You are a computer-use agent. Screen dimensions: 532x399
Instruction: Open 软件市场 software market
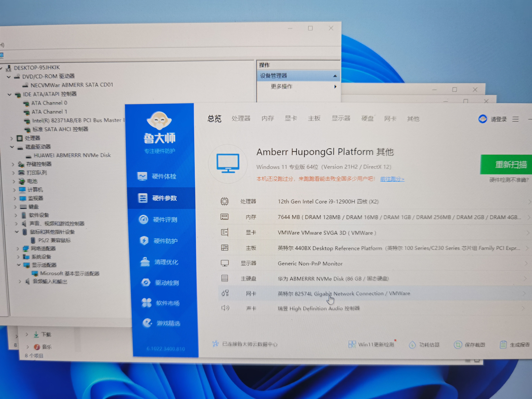tap(161, 303)
